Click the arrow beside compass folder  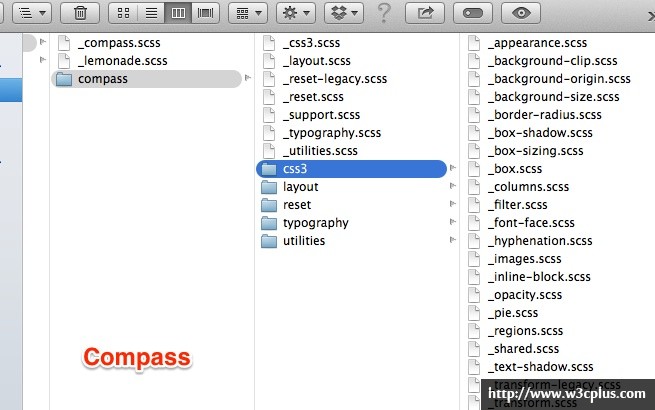pos(248,77)
